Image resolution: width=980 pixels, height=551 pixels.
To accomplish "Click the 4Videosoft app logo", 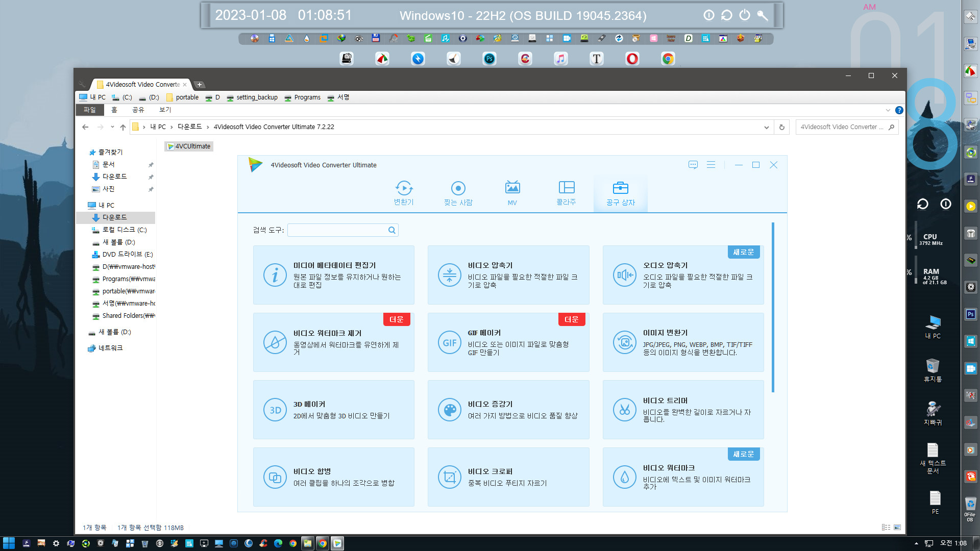I will click(x=255, y=164).
